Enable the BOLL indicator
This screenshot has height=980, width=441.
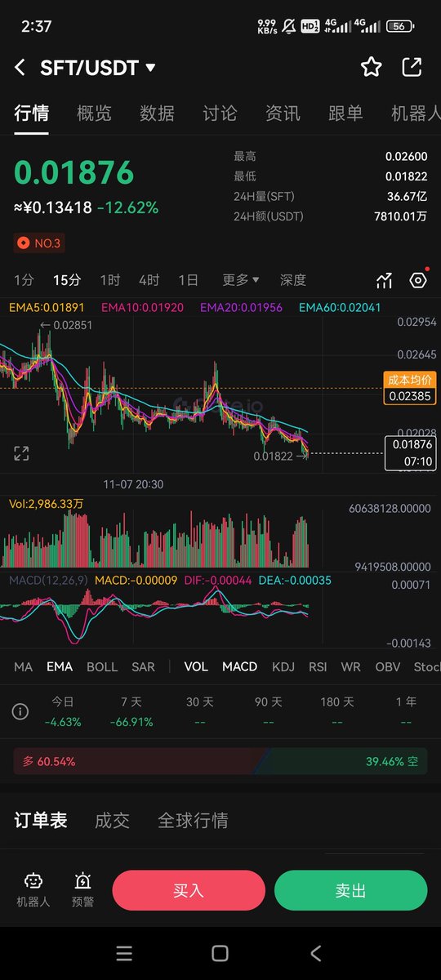[102, 666]
